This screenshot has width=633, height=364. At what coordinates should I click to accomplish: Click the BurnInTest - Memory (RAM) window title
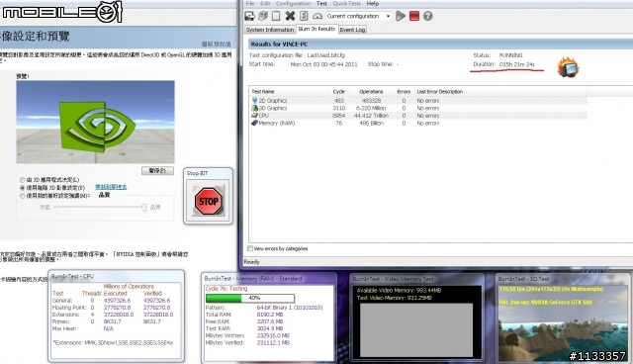[x=253, y=279]
